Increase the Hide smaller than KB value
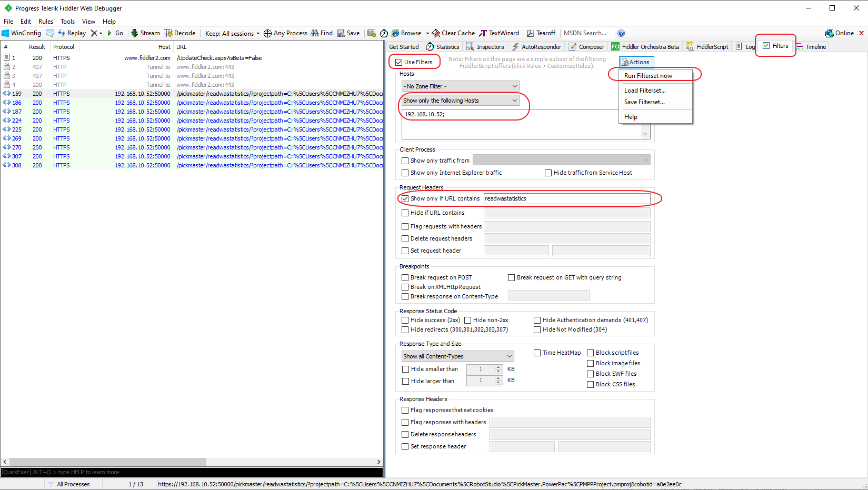 (498, 367)
